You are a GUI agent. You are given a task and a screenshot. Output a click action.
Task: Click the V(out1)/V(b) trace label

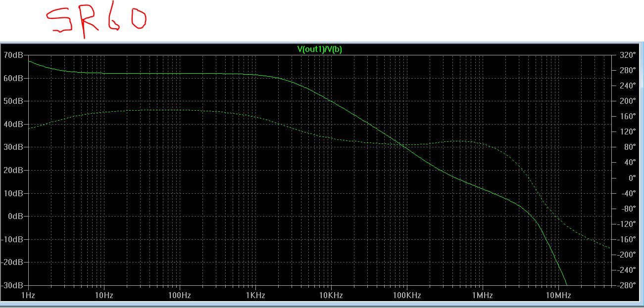[x=319, y=49]
